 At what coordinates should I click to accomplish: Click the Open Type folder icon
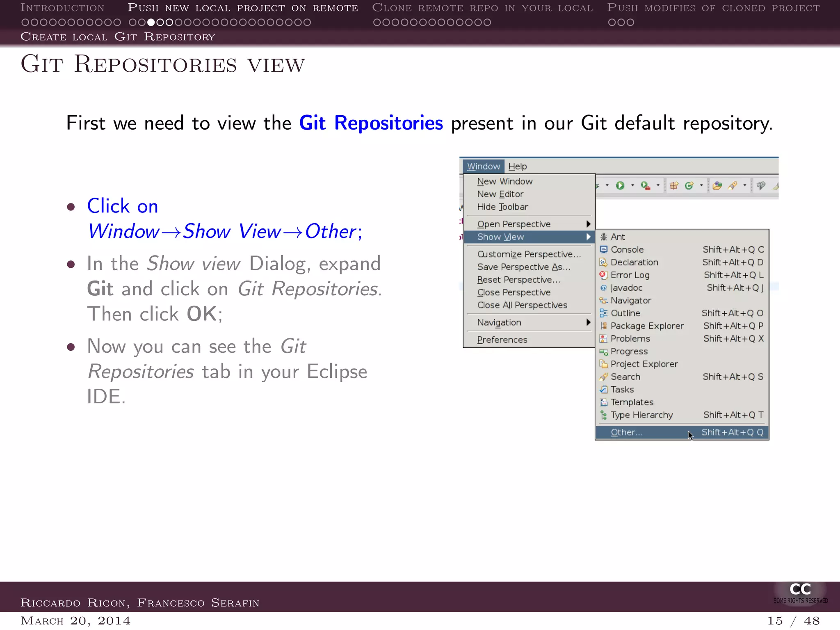[717, 186]
